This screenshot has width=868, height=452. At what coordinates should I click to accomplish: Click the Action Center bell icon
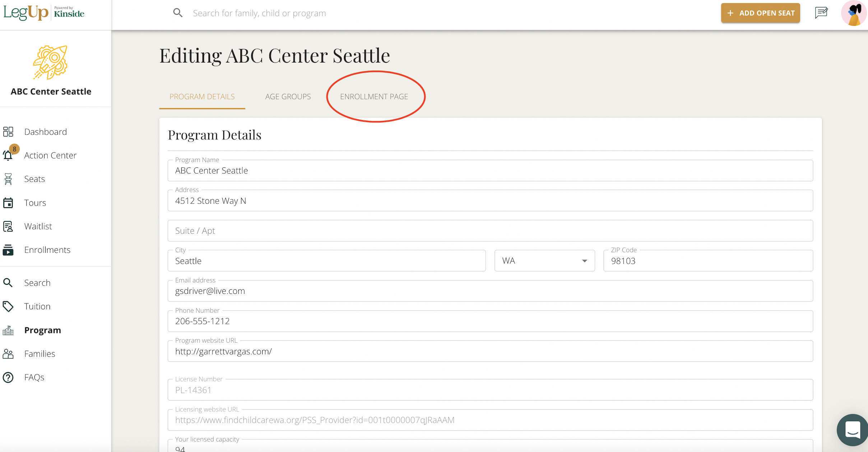pos(8,156)
